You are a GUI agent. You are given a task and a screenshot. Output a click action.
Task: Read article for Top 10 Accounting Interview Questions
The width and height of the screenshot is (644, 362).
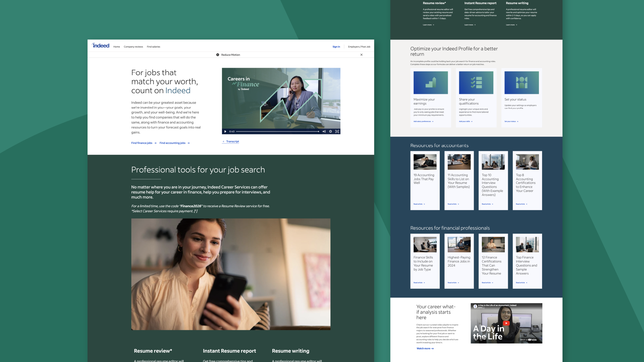point(487,204)
